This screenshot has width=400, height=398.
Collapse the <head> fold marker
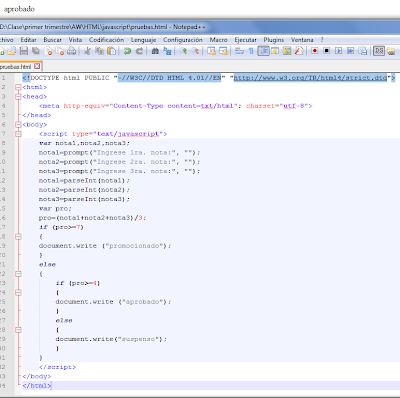coord(18,97)
